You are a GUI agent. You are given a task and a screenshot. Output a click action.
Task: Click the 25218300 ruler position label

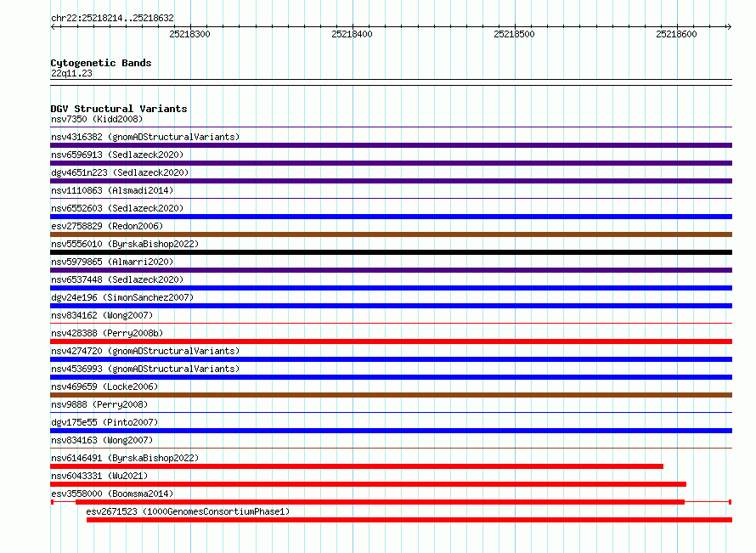click(189, 34)
